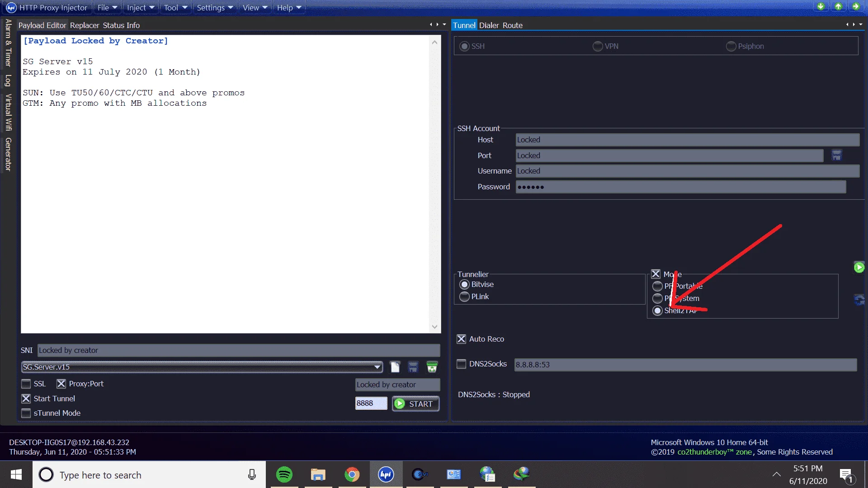
Task: Enable the sTunnel Mode checkbox
Action: (26, 413)
